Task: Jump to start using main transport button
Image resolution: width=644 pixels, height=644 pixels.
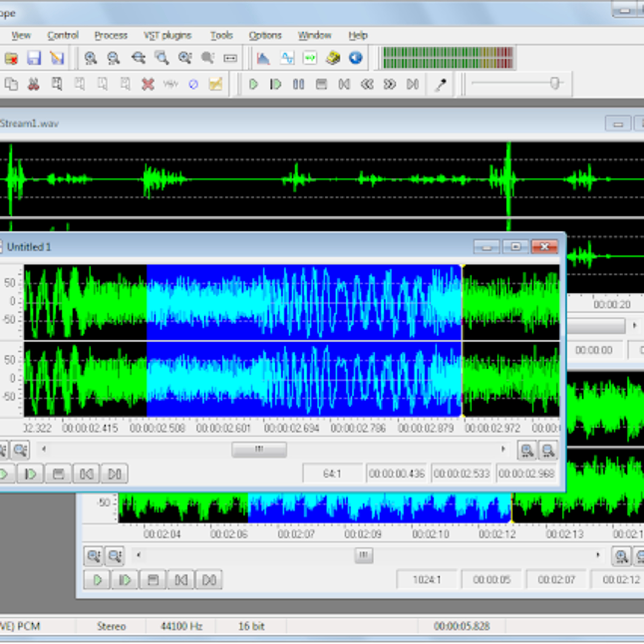Action: [344, 84]
